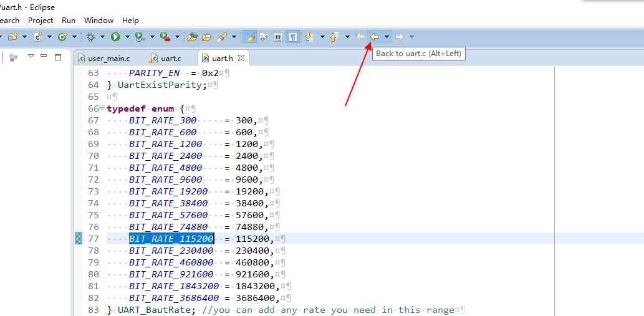The image size is (644, 316).
Task: Open the Forward history dropdown
Action: [411, 37]
